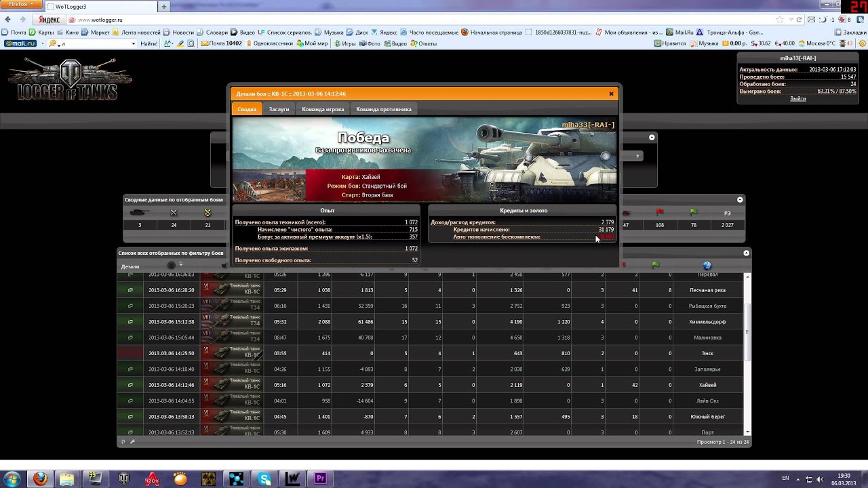Open the Заслуги tab
868x488 pixels.
[x=279, y=109]
